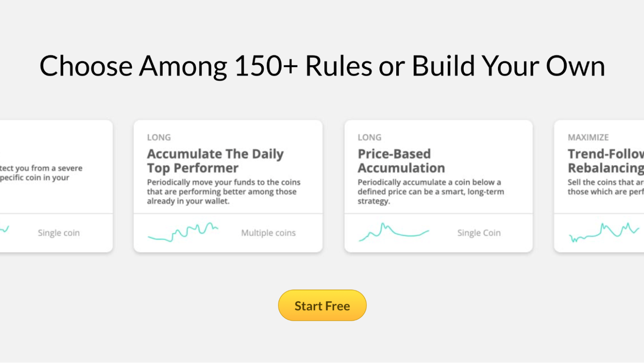Click the description text of the Price-Based Accumulation card
This screenshot has height=363, width=644.
click(431, 192)
